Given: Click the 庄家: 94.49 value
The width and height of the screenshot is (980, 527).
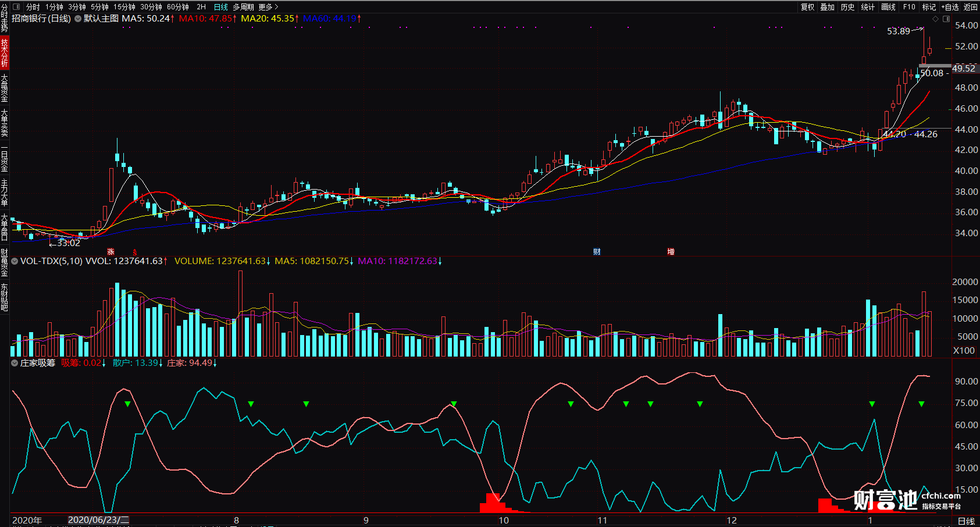Looking at the screenshot, I should pos(192,363).
